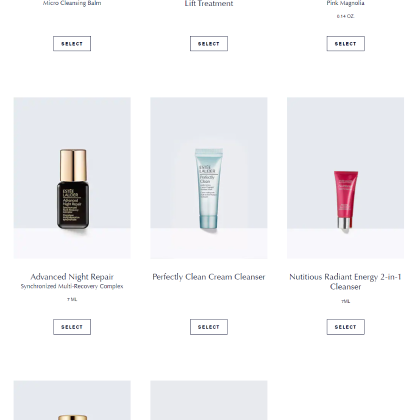Click the Nutritious Radiant Energy 2-in-1 Cleanser title
This screenshot has width=420, height=420.
tap(345, 282)
